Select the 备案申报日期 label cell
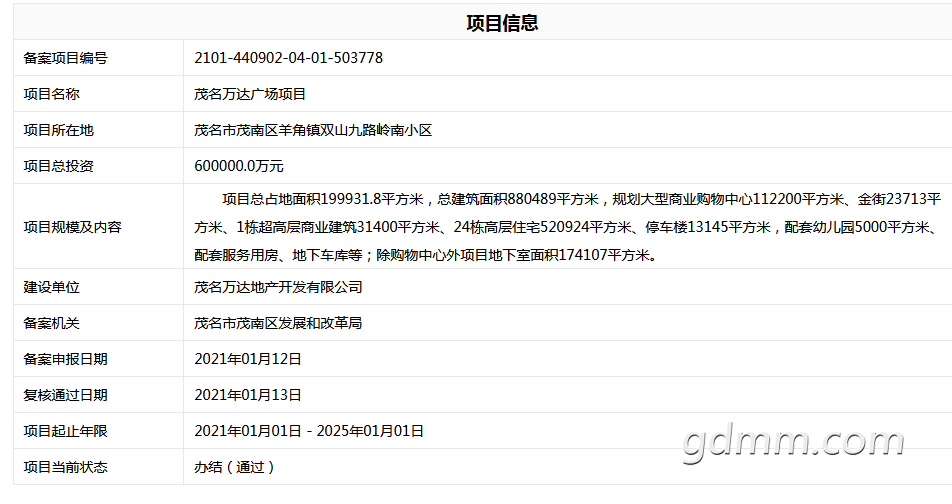952x504 pixels. [98, 358]
